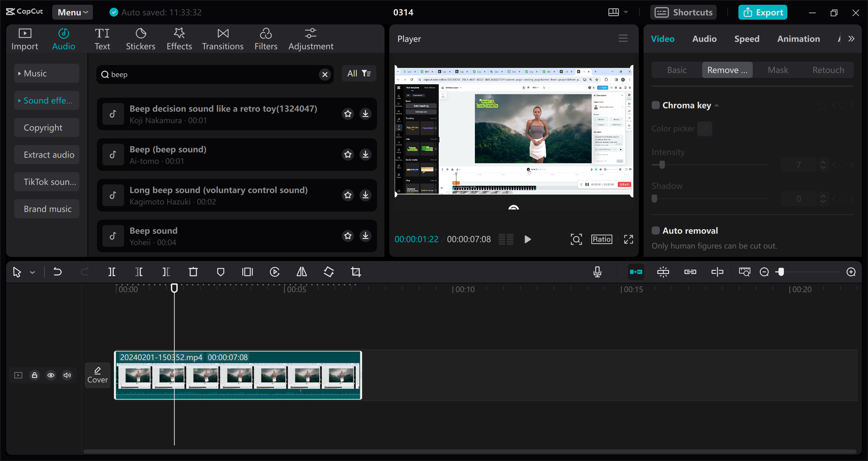Click the Delete trash icon in timeline toolbar

click(x=193, y=272)
